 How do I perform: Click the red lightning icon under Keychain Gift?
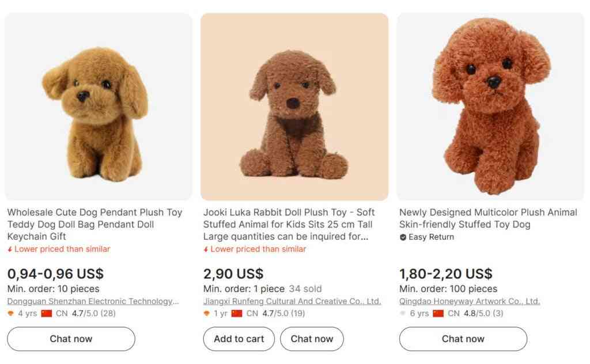(x=10, y=249)
